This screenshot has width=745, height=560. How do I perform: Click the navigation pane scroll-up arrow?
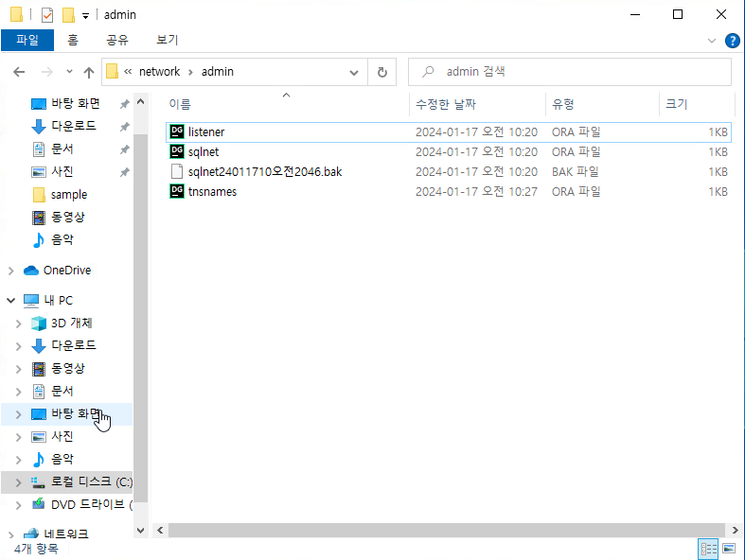click(140, 101)
